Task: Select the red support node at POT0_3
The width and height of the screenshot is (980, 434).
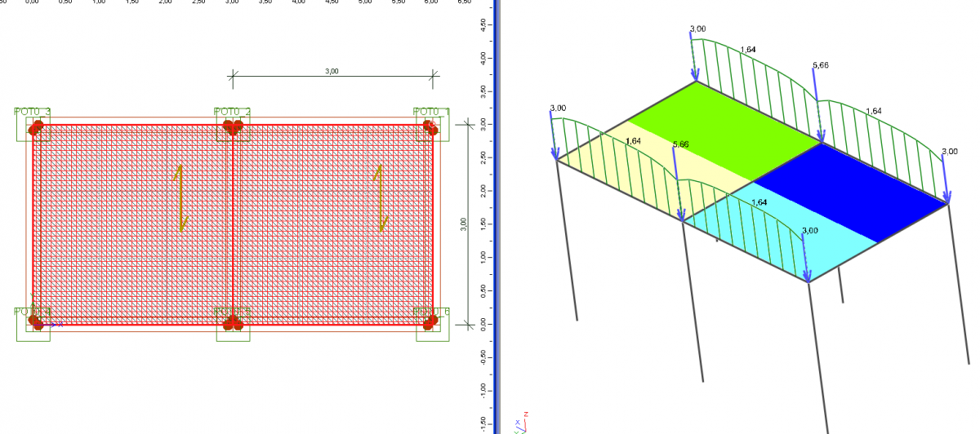Action: pyautogui.click(x=35, y=127)
